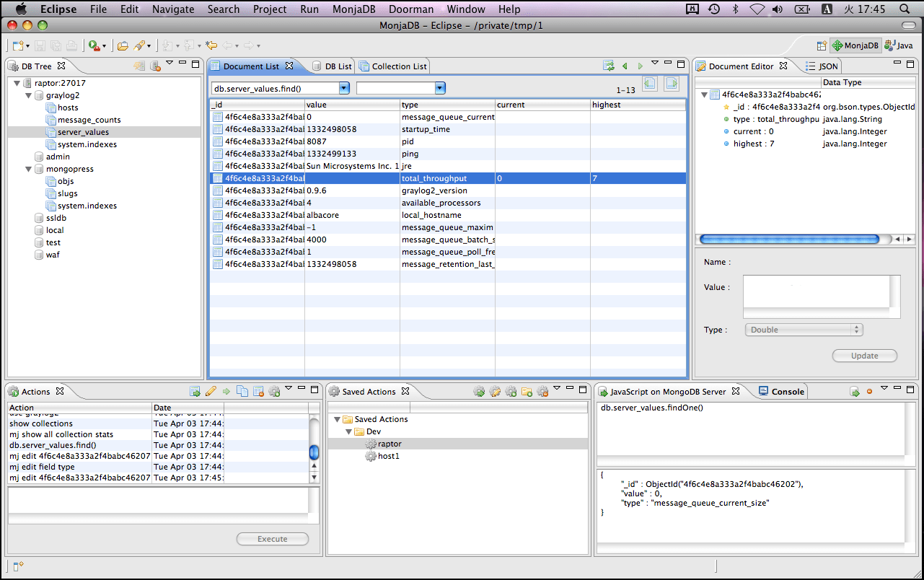
Task: Click the Update button
Action: pyautogui.click(x=865, y=356)
